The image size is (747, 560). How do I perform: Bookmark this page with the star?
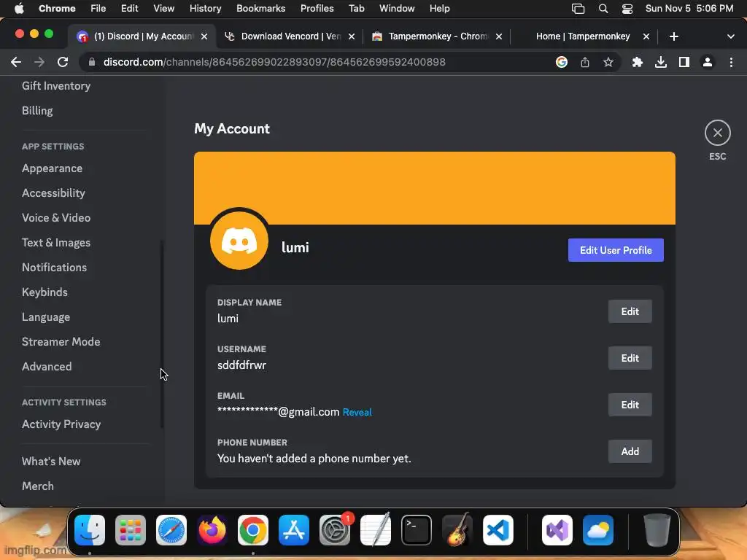coord(608,62)
